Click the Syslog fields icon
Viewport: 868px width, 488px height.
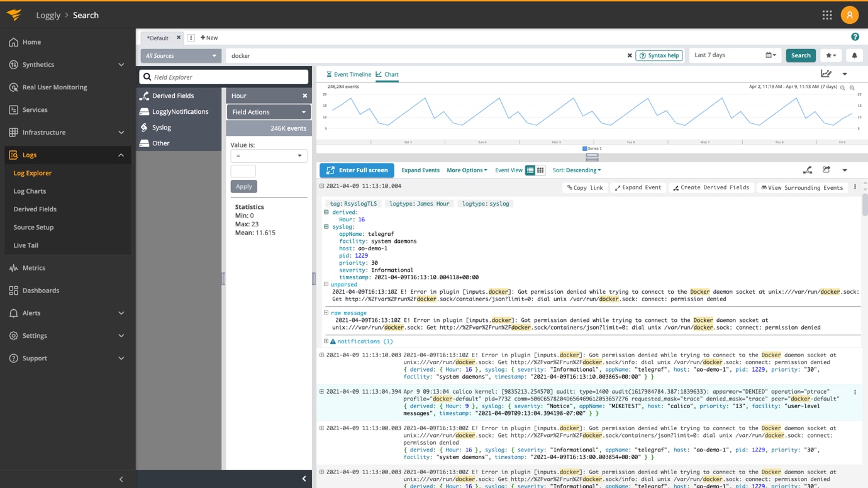(x=145, y=127)
